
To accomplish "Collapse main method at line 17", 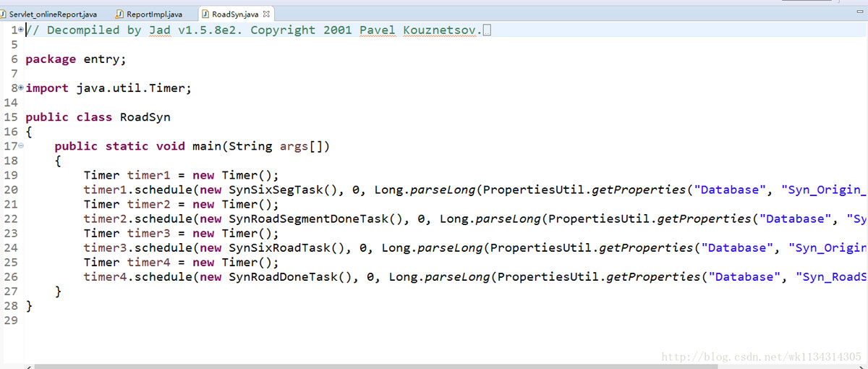I will tap(20, 145).
